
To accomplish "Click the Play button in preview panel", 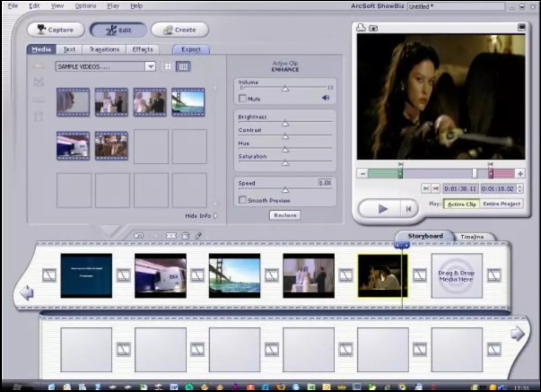I will coord(383,208).
